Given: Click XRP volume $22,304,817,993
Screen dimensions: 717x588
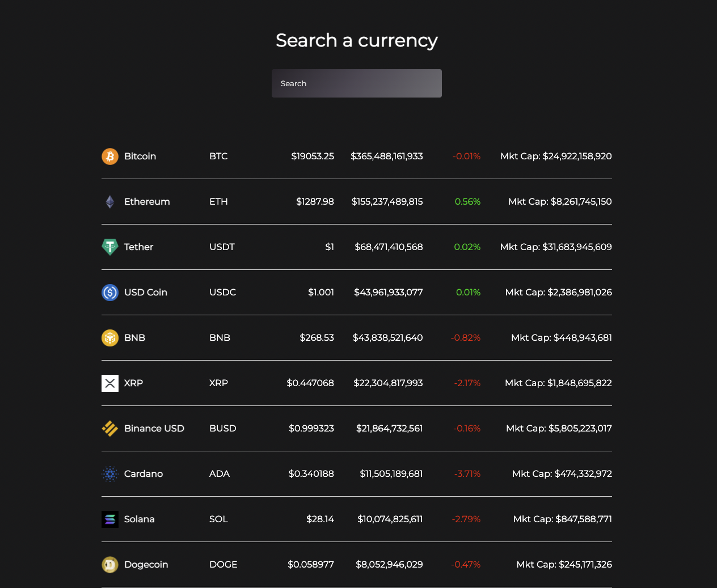Looking at the screenshot, I should pos(389,383).
